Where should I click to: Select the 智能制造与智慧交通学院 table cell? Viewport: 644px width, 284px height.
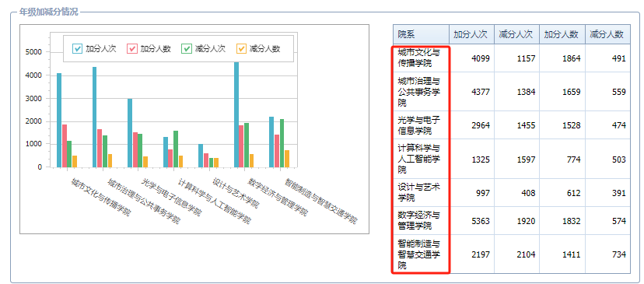pyautogui.click(x=421, y=254)
